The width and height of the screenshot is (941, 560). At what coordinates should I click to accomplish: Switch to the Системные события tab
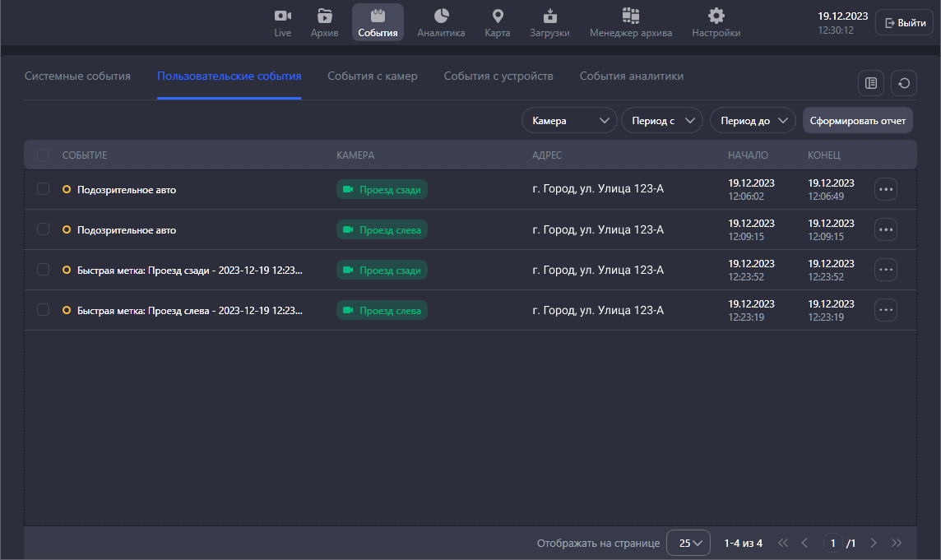coord(77,76)
